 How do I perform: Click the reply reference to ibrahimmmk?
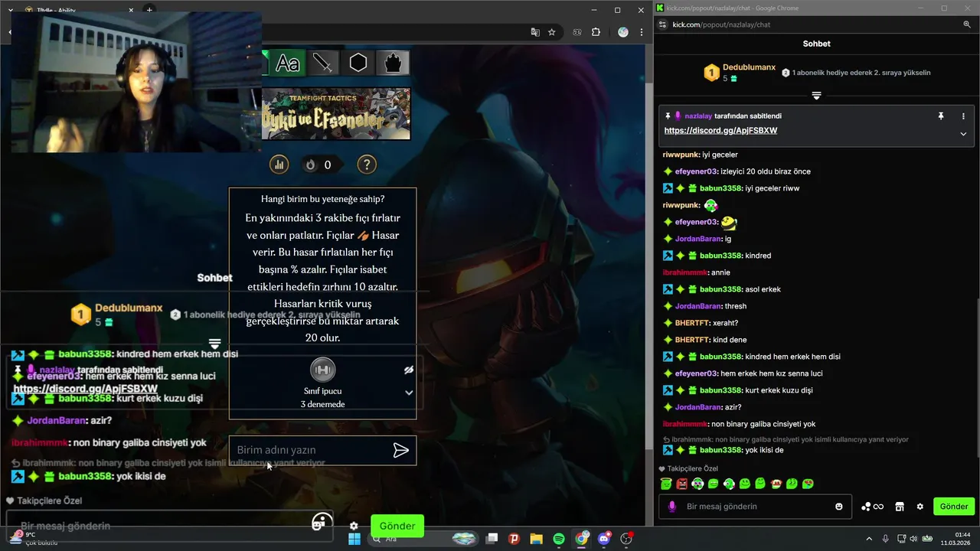tap(786, 440)
